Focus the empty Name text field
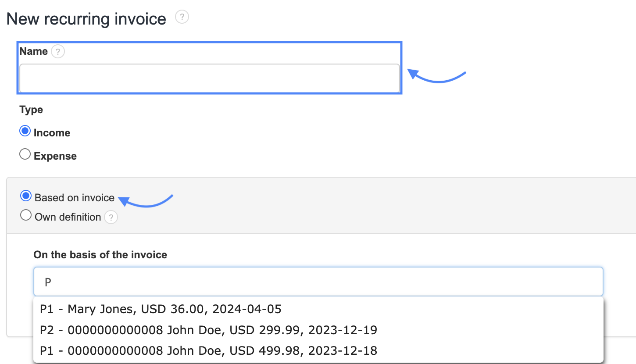The width and height of the screenshot is (636, 364). [x=209, y=79]
